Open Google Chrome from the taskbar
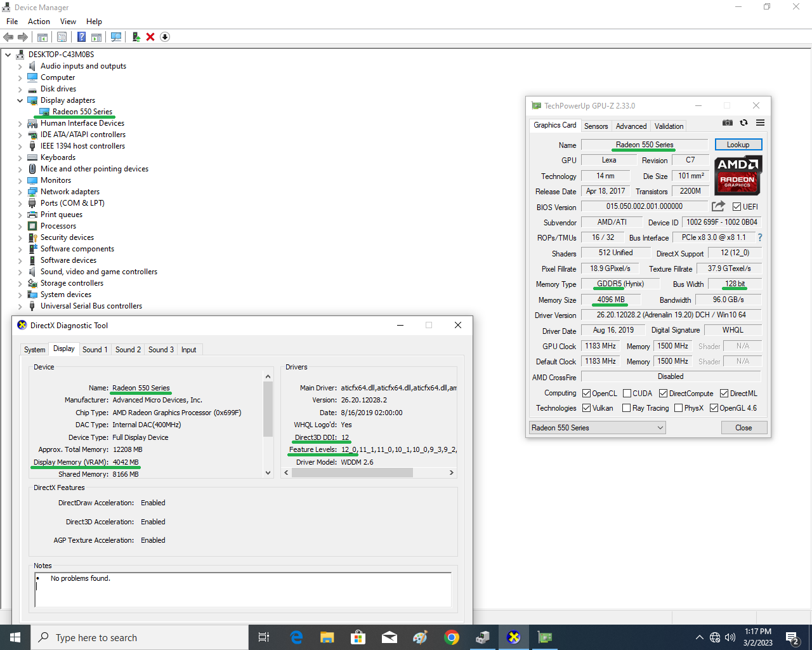Image resolution: width=812 pixels, height=650 pixels. (x=452, y=637)
